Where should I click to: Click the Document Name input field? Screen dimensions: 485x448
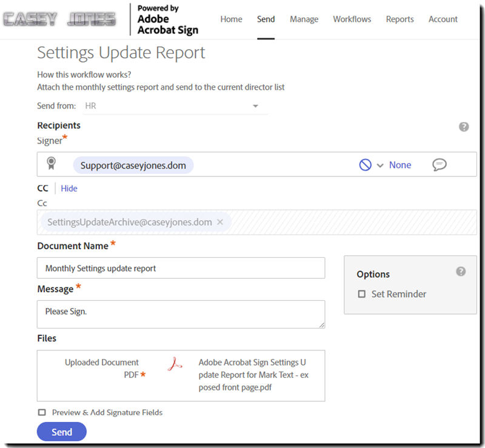point(182,268)
